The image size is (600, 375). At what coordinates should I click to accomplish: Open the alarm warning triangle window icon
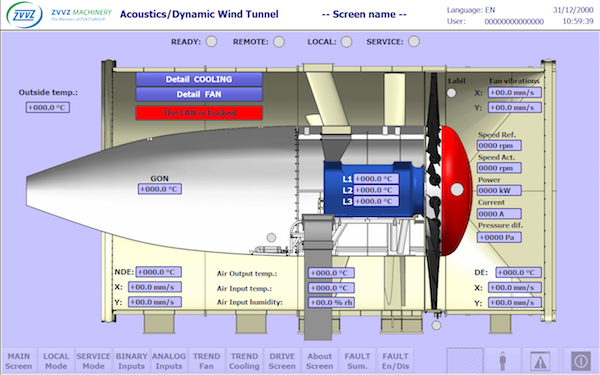[540, 361]
